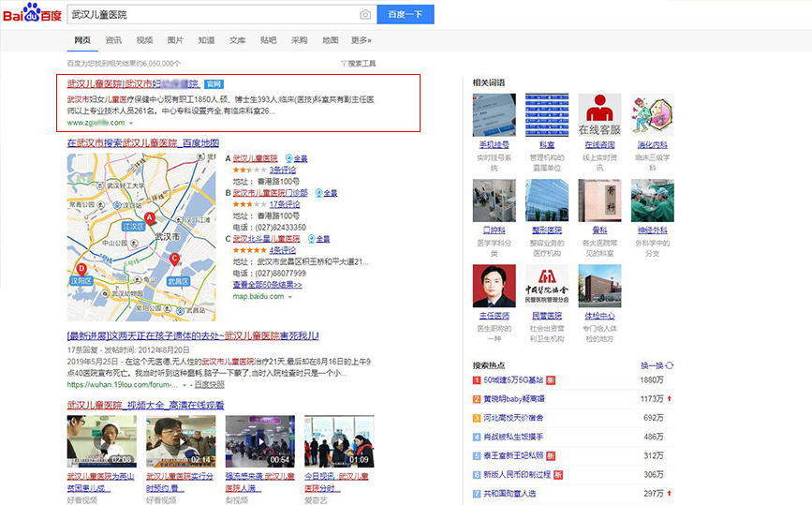Open 神经外科 related term image
Viewport: 812px width, 505px height.
(x=653, y=201)
